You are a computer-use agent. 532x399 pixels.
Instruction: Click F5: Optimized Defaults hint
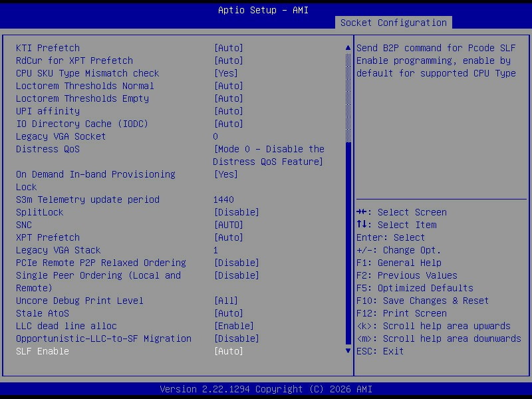point(414,288)
